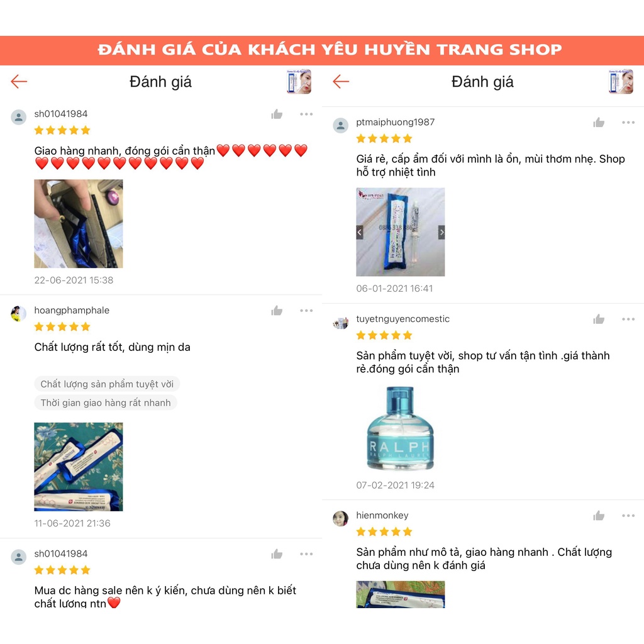Screen dimensions: 644x644
Task: Open more options for hienmonkey's review
Action: click(628, 516)
